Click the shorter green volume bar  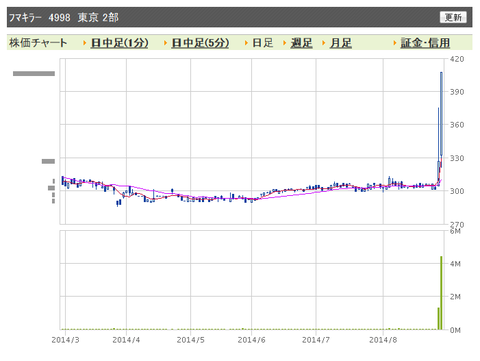point(438,319)
